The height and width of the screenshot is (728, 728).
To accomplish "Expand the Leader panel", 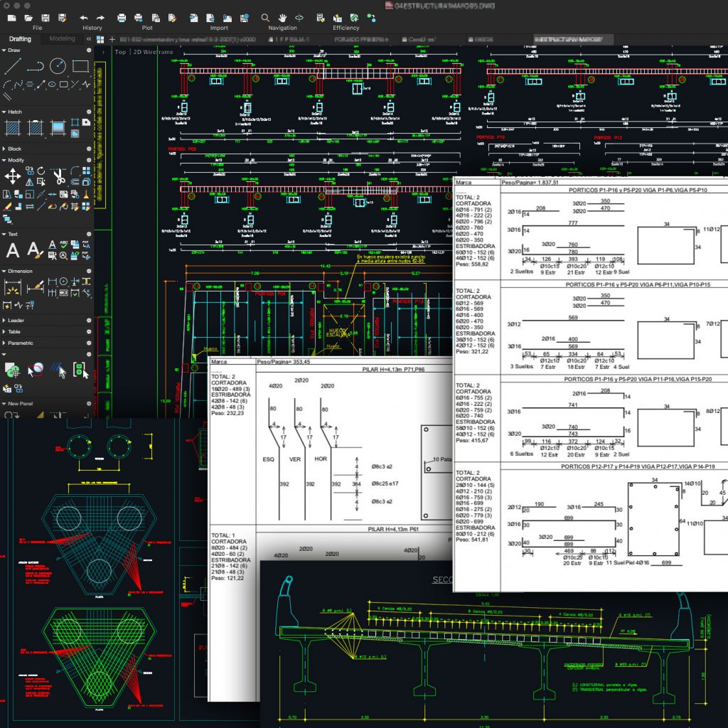I will [x=16, y=320].
